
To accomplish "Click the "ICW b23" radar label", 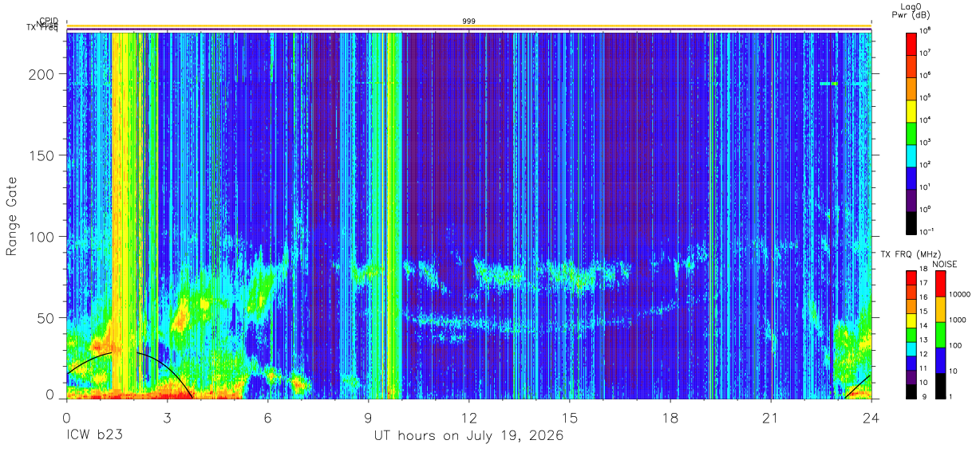I will 94,436.
